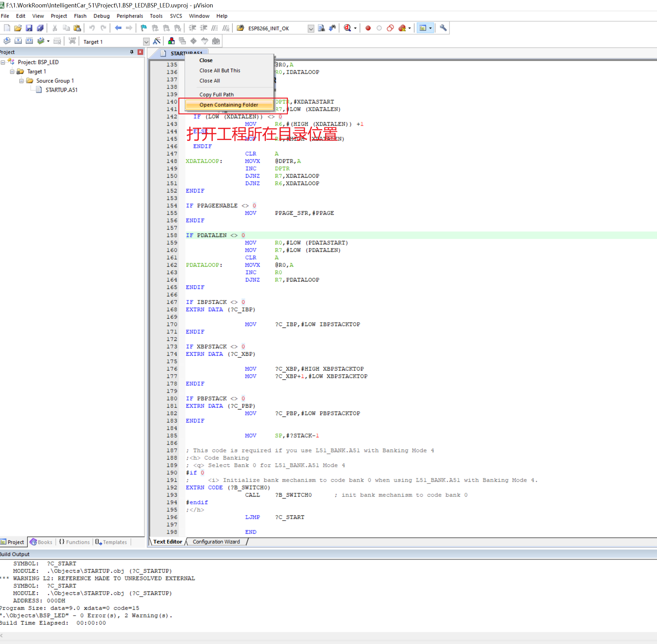Switch to the Templates panel tab
This screenshot has width=657, height=644.
111,542
